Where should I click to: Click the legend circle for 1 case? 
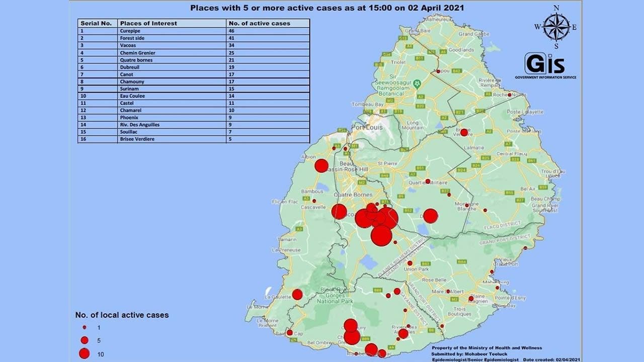(85, 327)
